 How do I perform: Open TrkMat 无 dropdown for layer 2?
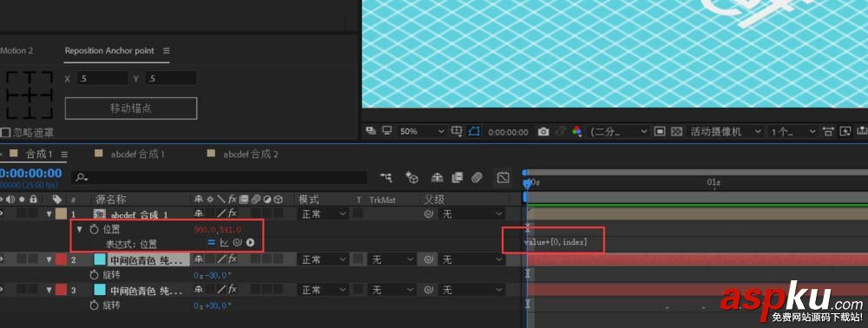(x=391, y=259)
